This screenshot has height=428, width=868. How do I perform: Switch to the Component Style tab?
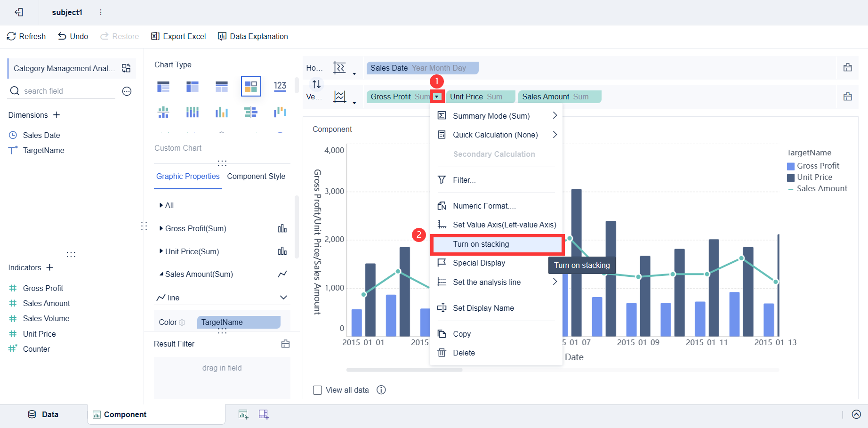point(256,176)
